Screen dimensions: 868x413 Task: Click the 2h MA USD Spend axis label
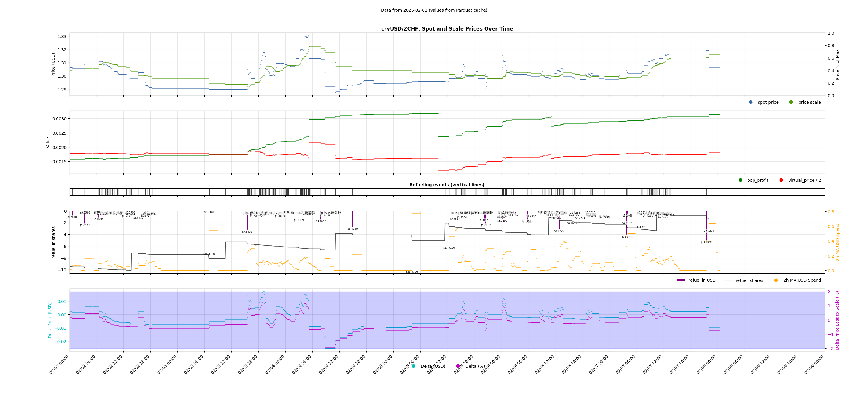coord(837,242)
